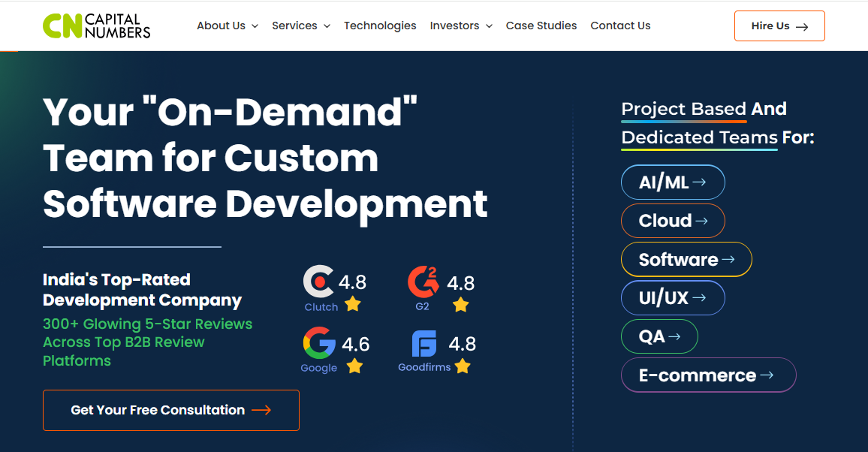868x452 pixels.
Task: Click the star under Google 4.6 rating
Action: point(354,366)
